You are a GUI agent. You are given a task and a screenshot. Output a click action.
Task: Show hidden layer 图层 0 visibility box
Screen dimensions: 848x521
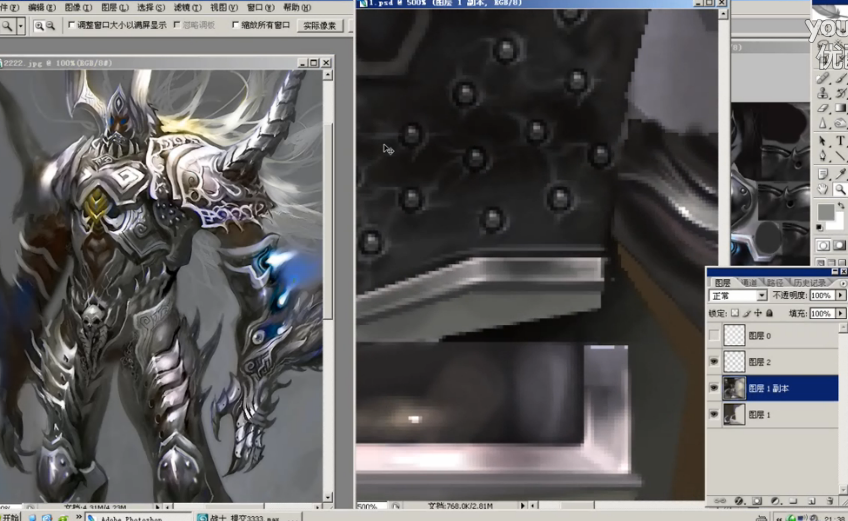pyautogui.click(x=714, y=336)
